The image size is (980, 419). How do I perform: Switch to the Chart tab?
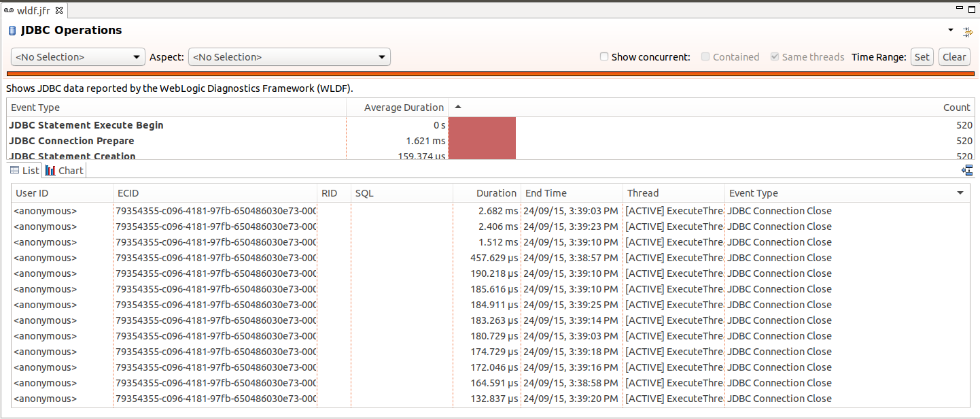tap(65, 171)
